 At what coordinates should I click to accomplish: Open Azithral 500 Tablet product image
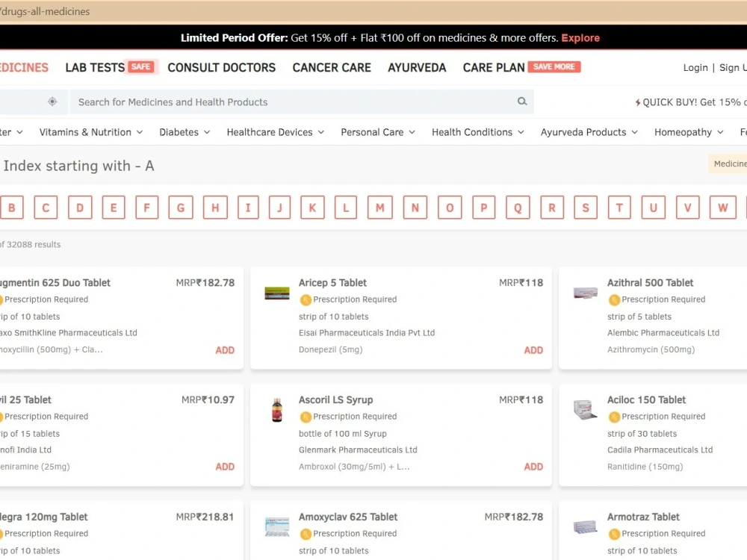coord(586,293)
